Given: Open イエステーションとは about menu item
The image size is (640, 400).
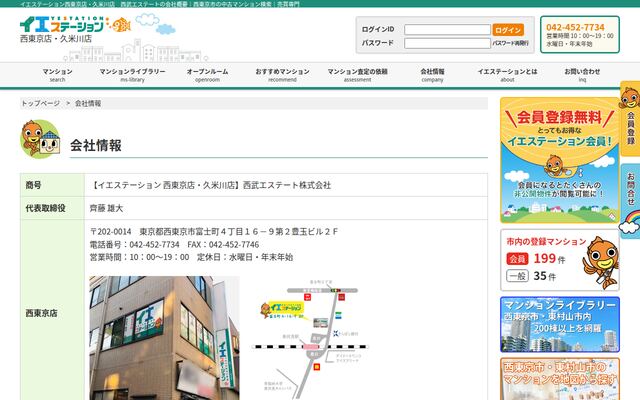Looking at the screenshot, I should 507,75.
